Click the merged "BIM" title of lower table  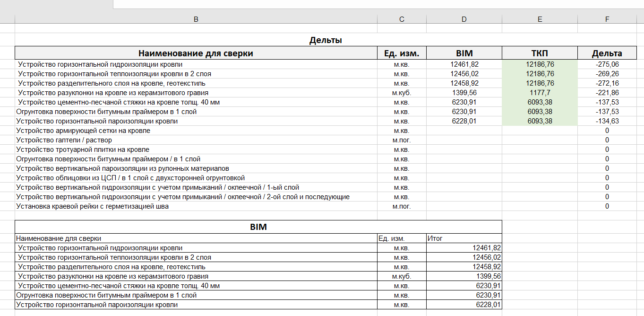(258, 227)
